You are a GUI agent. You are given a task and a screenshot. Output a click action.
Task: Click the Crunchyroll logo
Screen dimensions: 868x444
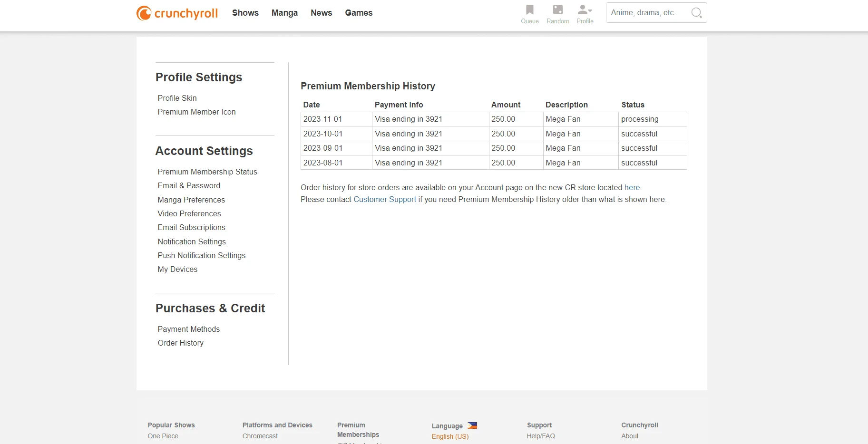click(x=177, y=13)
